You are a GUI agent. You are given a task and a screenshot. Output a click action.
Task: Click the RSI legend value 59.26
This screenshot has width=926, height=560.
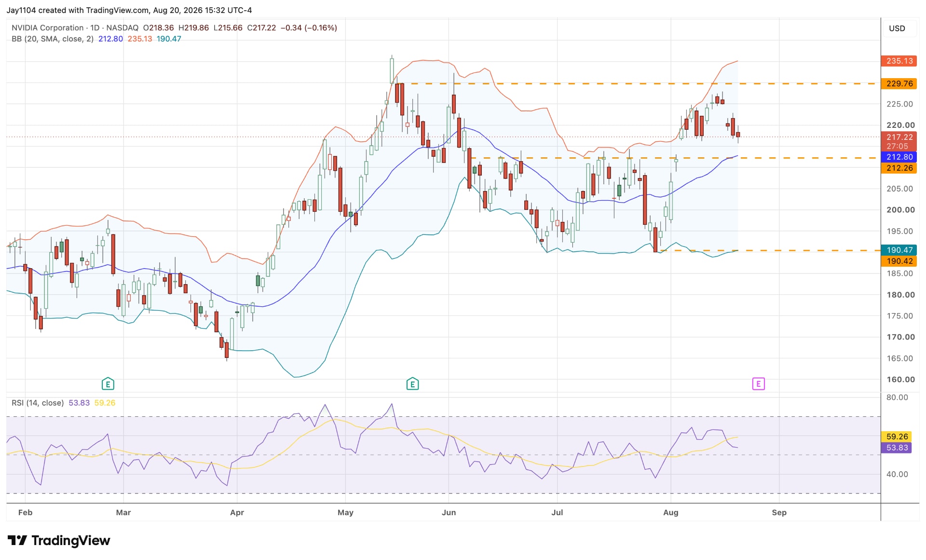(x=105, y=403)
